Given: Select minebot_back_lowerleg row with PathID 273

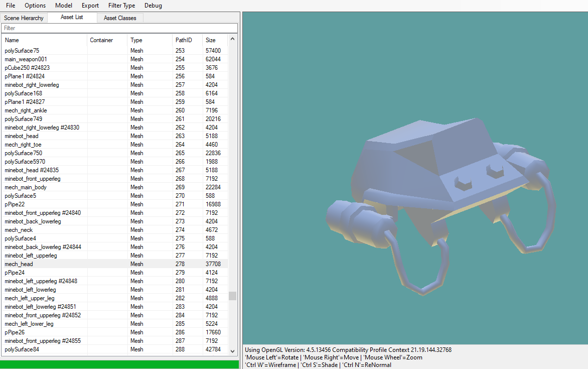Looking at the screenshot, I should (115, 221).
